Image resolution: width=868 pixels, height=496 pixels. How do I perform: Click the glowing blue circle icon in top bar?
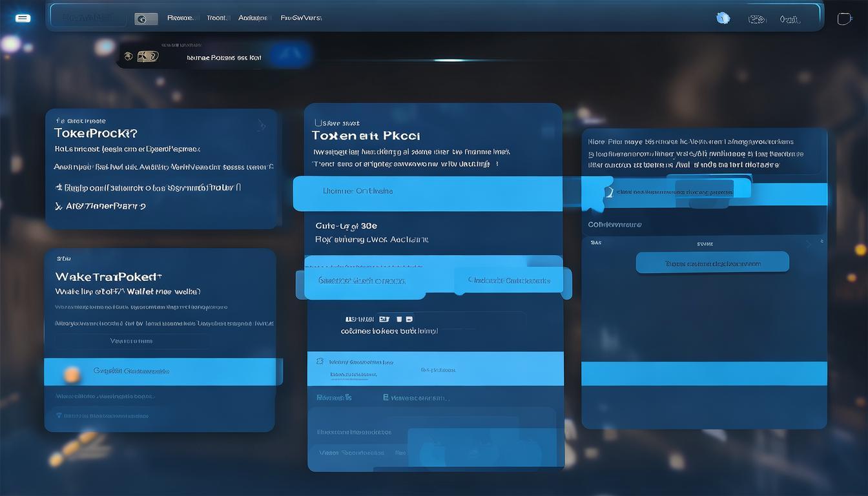pyautogui.click(x=723, y=18)
